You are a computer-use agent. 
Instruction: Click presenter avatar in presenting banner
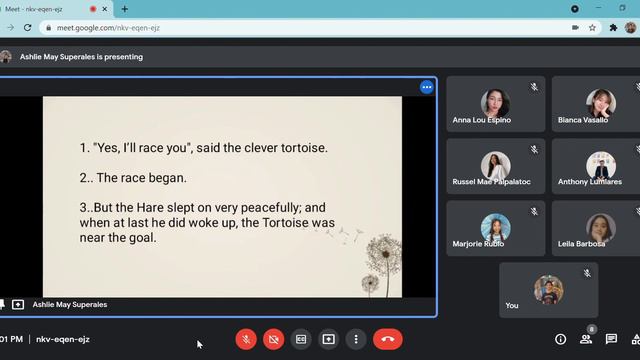pyautogui.click(x=5, y=57)
